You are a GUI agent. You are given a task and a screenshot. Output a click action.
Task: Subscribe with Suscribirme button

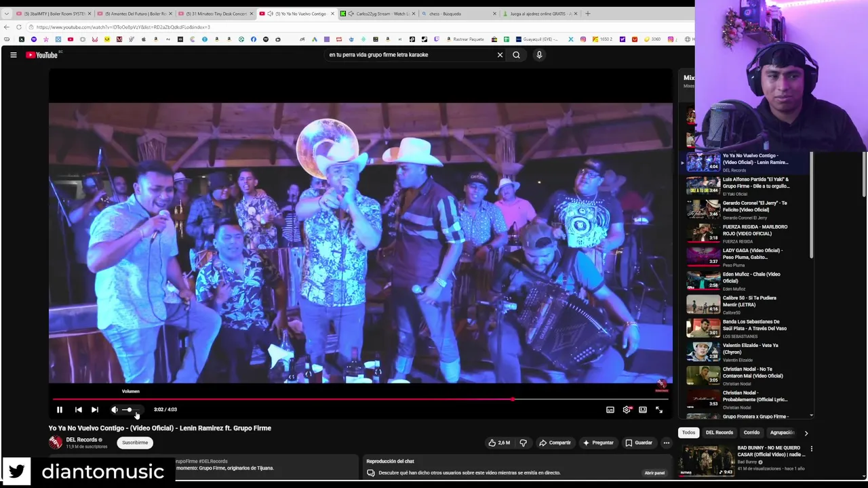135,443
